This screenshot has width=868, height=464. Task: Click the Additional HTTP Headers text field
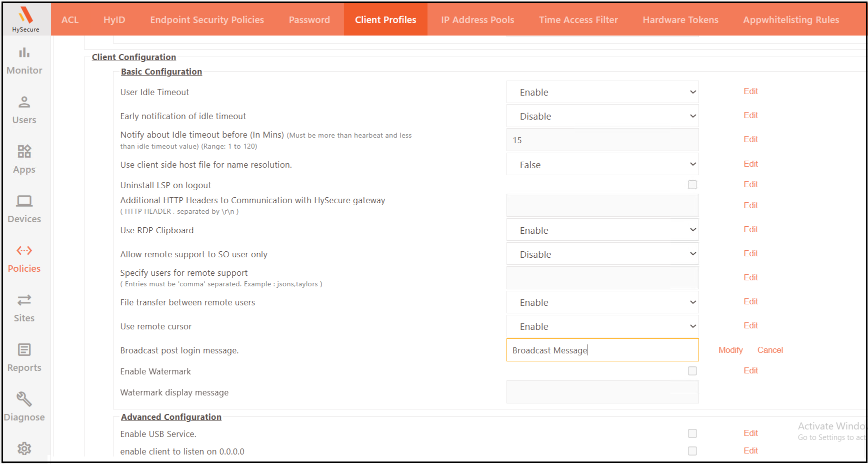602,205
